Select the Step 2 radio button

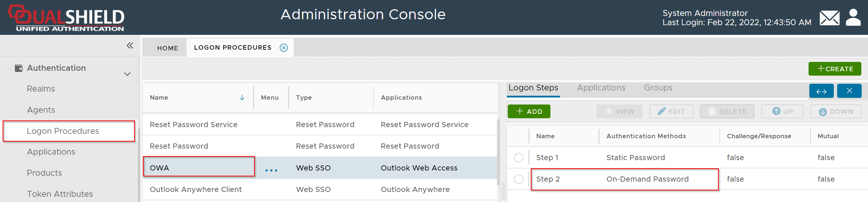click(x=518, y=179)
